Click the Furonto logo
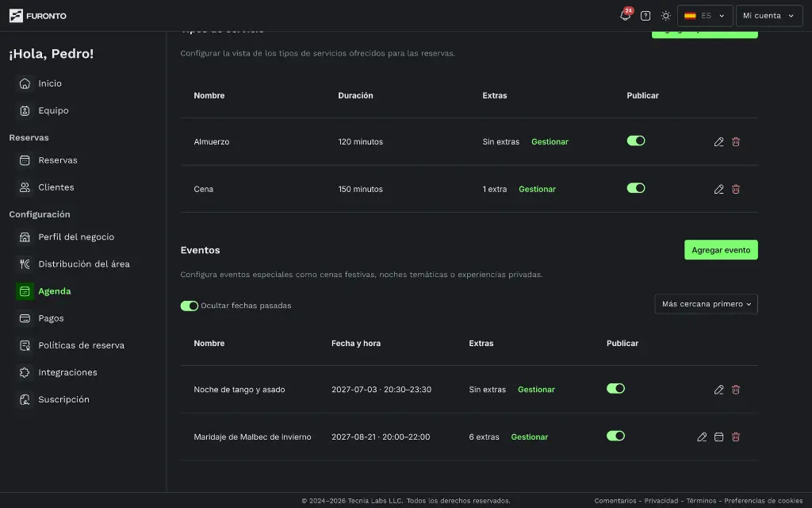812x508 pixels. pyautogui.click(x=38, y=16)
